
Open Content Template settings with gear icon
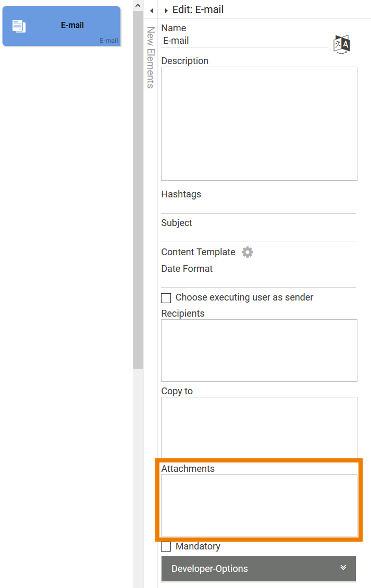coord(247,252)
